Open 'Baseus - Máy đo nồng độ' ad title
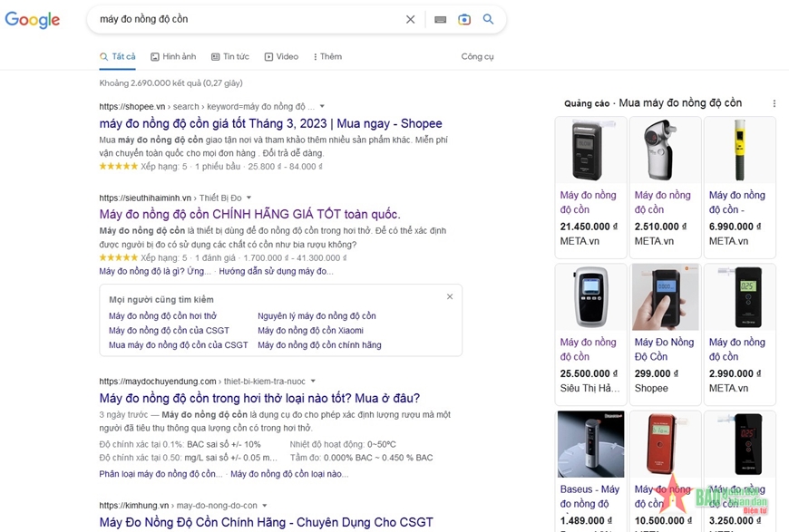Viewport: 789px width, 532px height. 589,497
